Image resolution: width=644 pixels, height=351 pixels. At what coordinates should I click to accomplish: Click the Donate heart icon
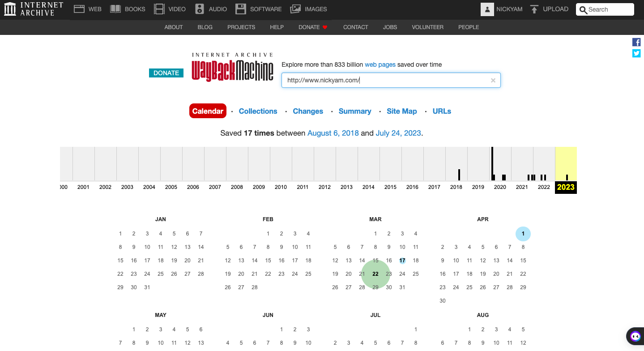tap(325, 27)
